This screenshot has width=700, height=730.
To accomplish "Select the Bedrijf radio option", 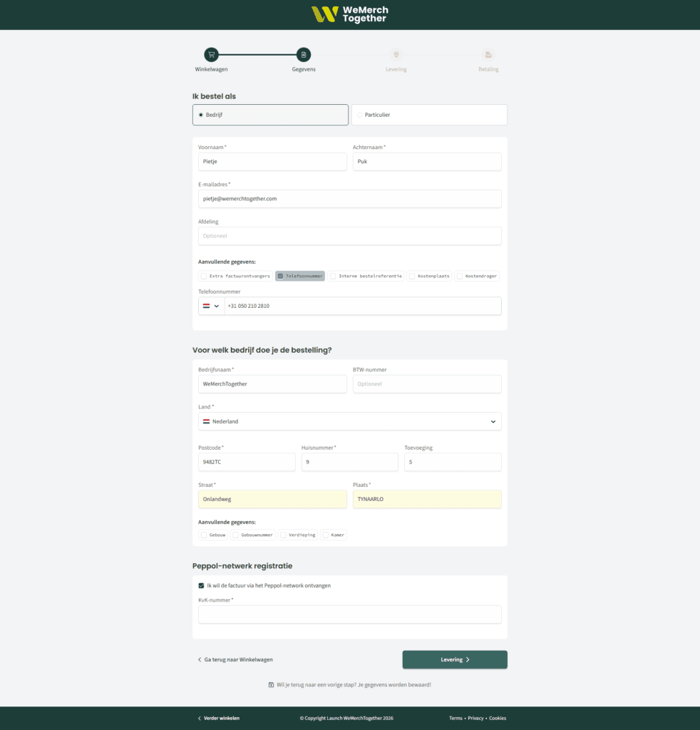I will pyautogui.click(x=201, y=115).
